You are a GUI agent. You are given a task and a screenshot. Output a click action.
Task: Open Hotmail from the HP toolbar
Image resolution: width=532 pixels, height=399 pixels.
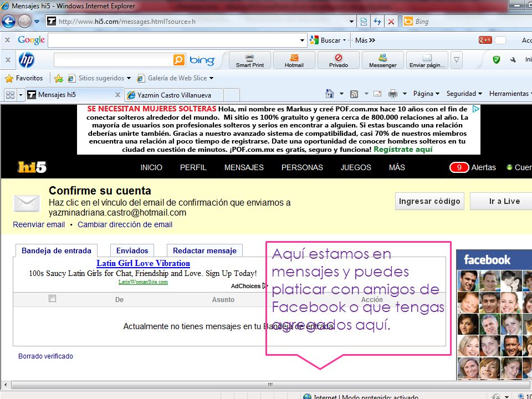pyautogui.click(x=294, y=60)
